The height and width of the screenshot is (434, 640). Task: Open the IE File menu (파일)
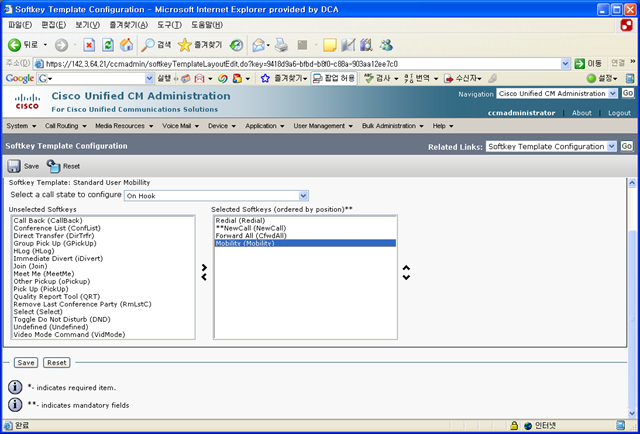point(20,25)
